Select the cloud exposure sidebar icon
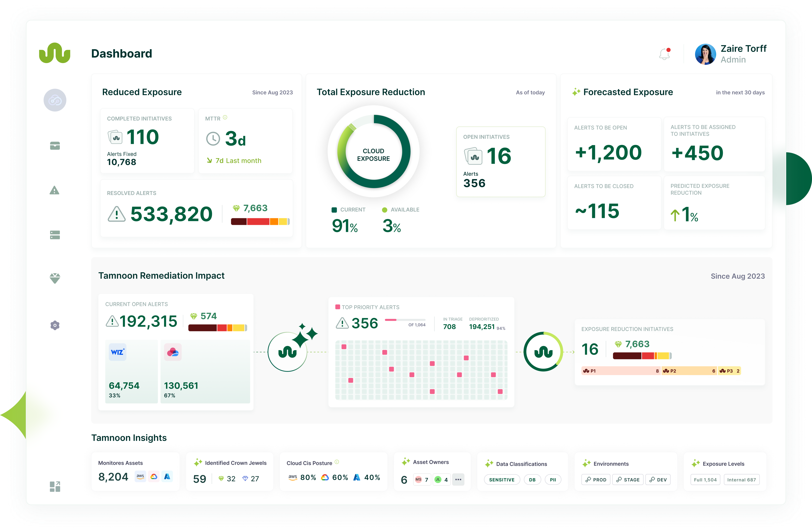 tap(55, 100)
